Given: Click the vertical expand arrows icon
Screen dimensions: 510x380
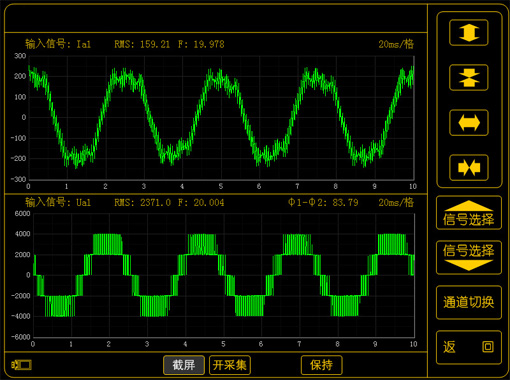Looking at the screenshot, I should 469,32.
